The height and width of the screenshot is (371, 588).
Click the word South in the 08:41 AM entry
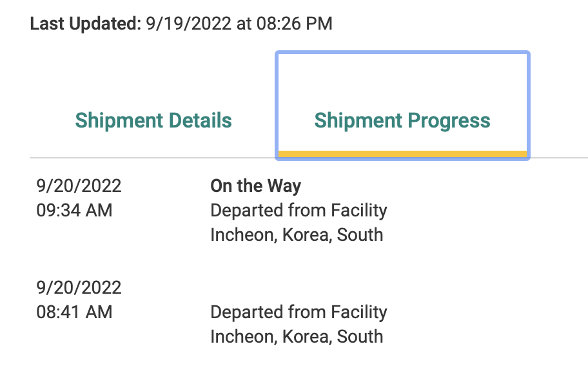coord(360,336)
